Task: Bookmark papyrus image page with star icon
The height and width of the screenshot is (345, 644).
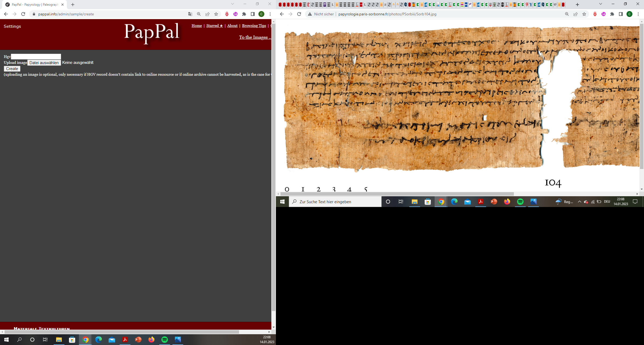Action: coord(584,14)
